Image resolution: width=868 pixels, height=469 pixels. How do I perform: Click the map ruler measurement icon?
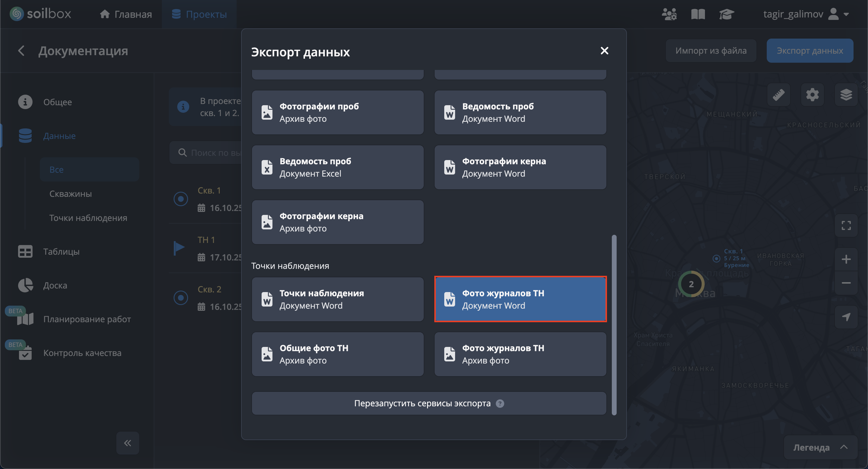[x=778, y=95]
